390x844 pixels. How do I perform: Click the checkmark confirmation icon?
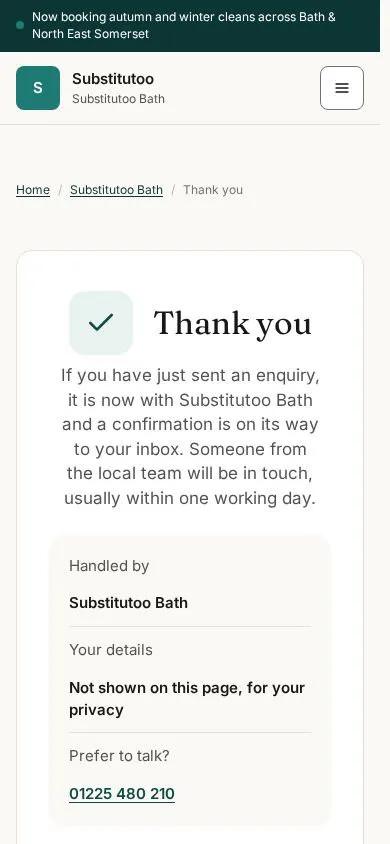click(x=101, y=322)
